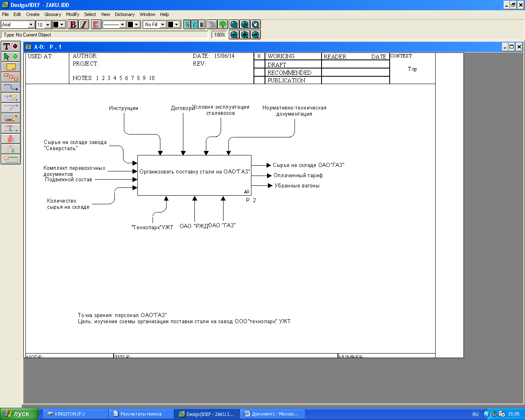Click the page magnifier zoom icon
Viewport: 525px width, 420px height.
point(256,25)
